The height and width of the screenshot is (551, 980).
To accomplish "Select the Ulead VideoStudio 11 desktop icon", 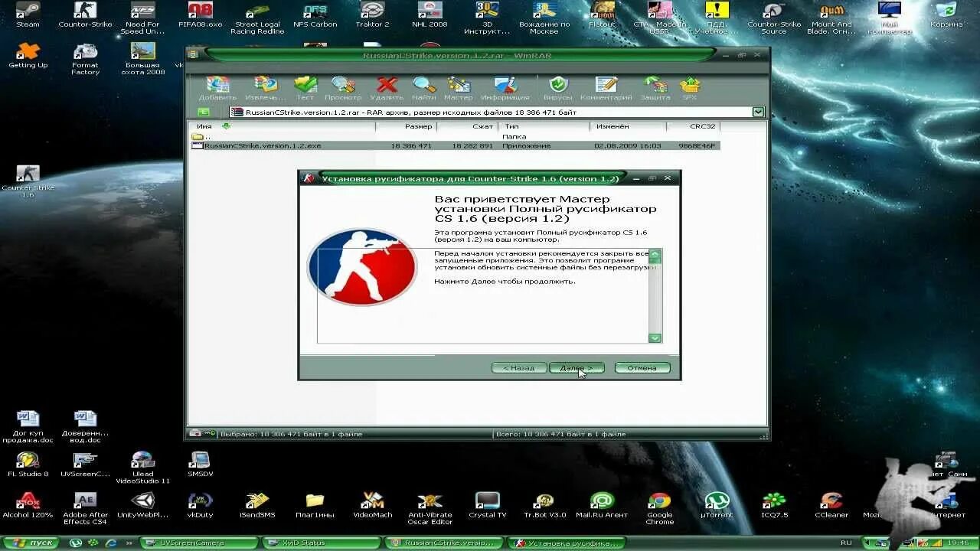I will (x=142, y=468).
